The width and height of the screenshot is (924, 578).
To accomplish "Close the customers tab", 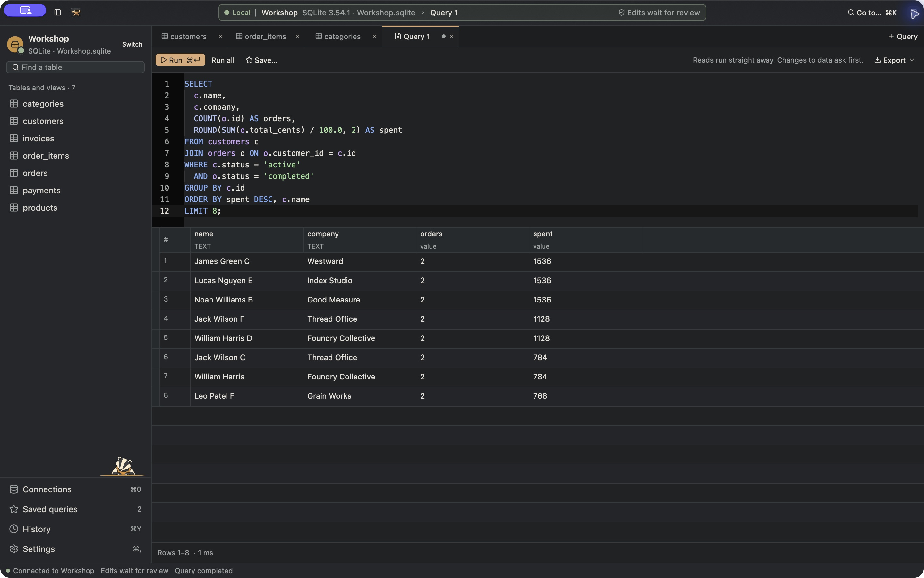I will click(221, 36).
